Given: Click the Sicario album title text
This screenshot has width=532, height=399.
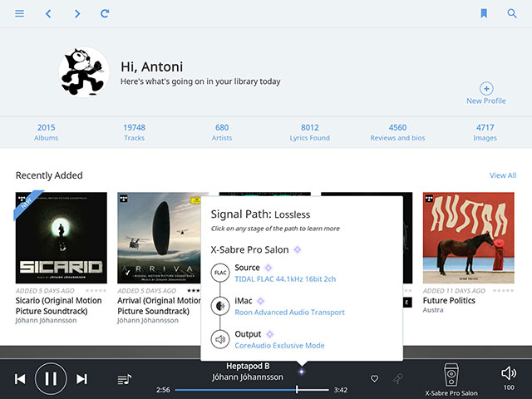Looking at the screenshot, I should 58,306.
